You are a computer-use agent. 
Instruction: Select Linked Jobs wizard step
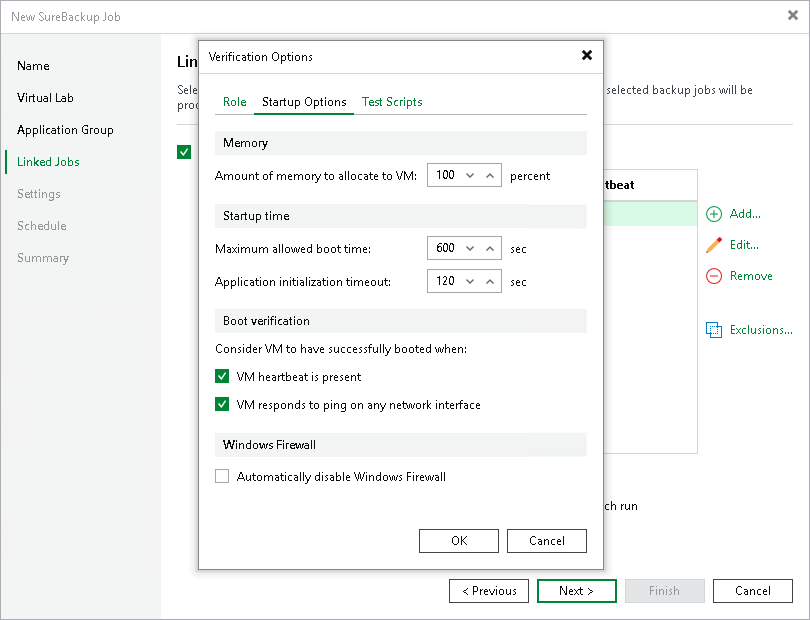pos(48,162)
